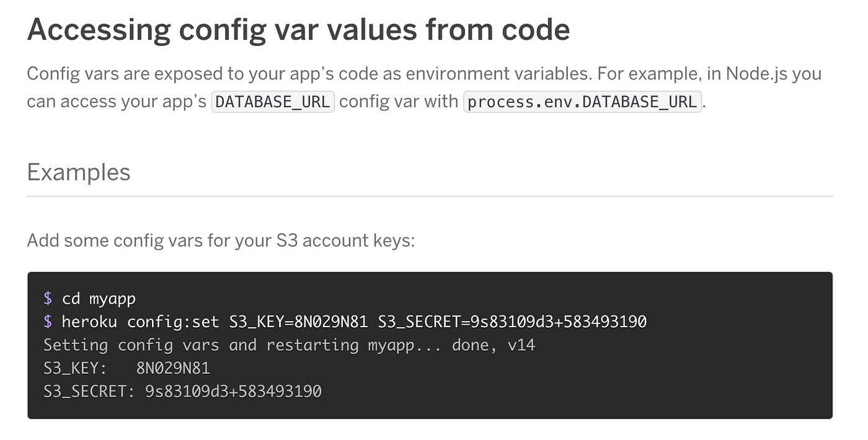This screenshot has height=440, width=868.
Task: Click "Add some config vars" instruction text
Action: coord(221,240)
